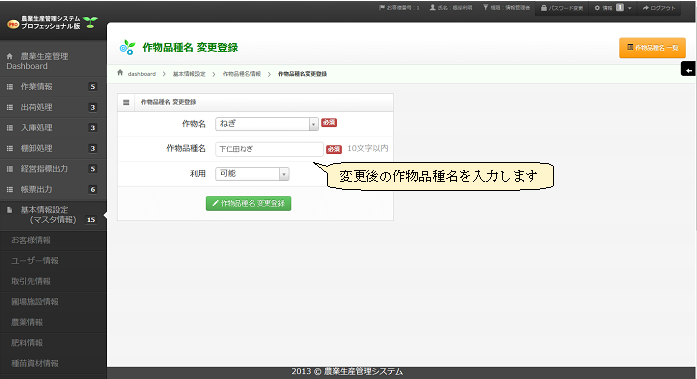Click the lock icon for パスワード変更
The image size is (697, 379).
[x=544, y=8]
